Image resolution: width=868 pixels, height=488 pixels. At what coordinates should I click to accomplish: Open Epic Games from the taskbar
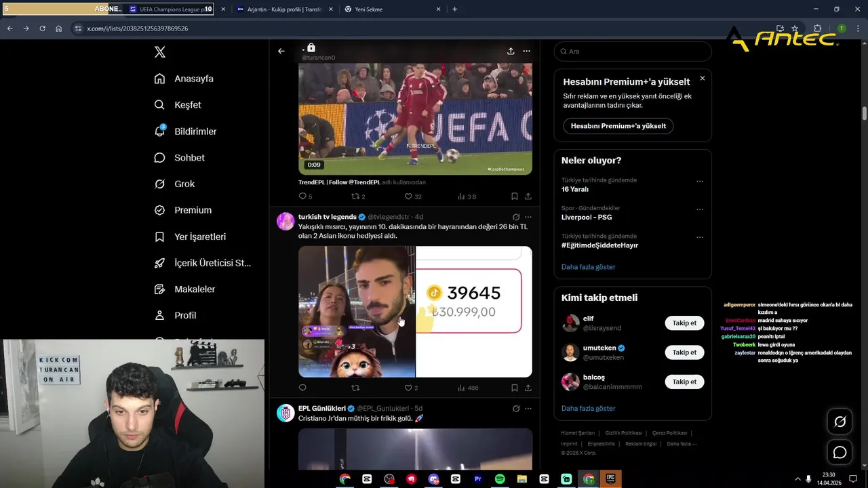click(610, 479)
